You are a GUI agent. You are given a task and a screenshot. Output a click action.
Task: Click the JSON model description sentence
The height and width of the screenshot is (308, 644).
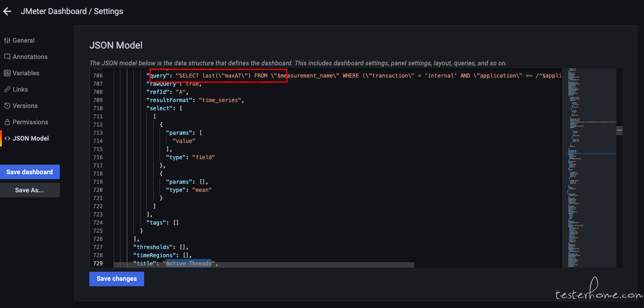click(298, 63)
